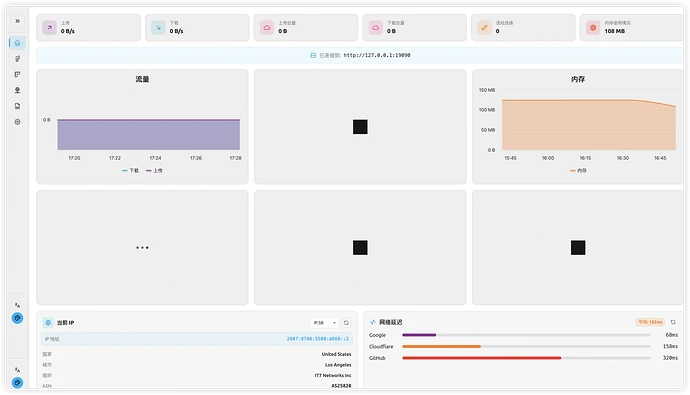Click the connected backend URL banner
Image resolution: width=690 pixels, height=395 pixels.
click(360, 55)
